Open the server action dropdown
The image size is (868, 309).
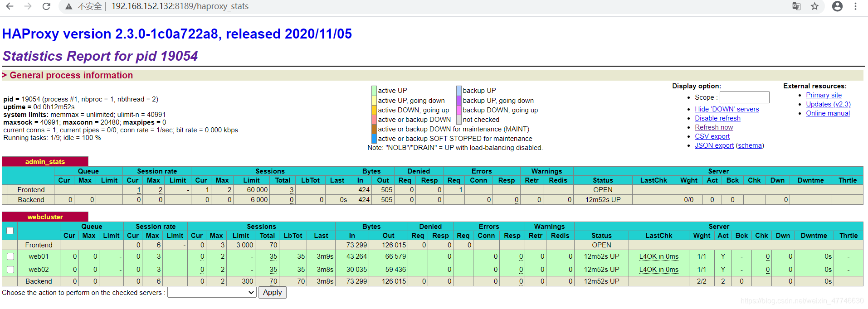[x=212, y=293]
